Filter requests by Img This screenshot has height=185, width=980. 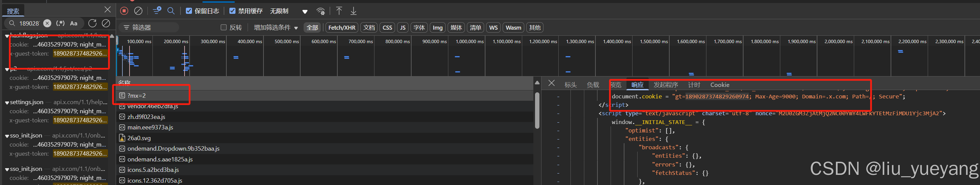click(x=438, y=27)
